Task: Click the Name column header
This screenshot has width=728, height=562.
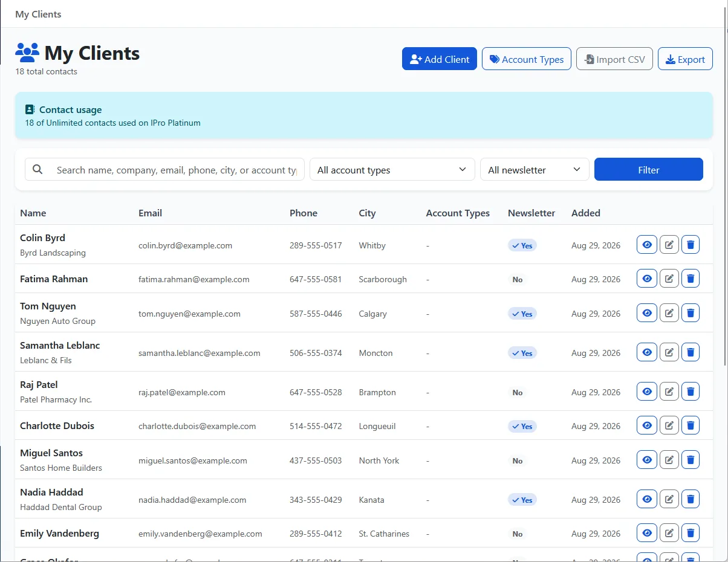Action: [x=33, y=213]
